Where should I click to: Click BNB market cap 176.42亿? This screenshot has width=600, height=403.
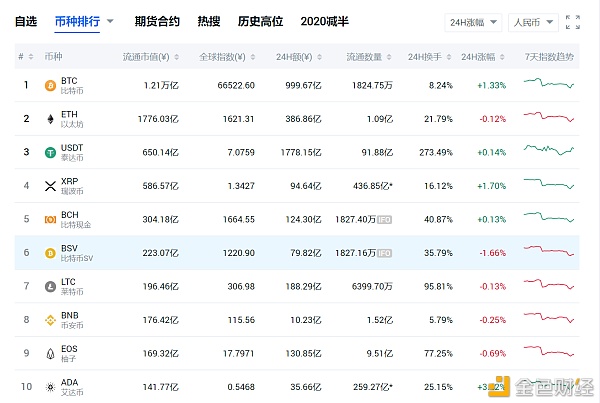[x=160, y=320]
